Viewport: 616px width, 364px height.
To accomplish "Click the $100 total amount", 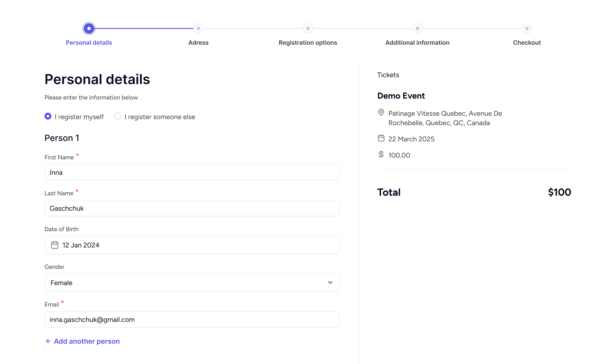I will point(559,192).
